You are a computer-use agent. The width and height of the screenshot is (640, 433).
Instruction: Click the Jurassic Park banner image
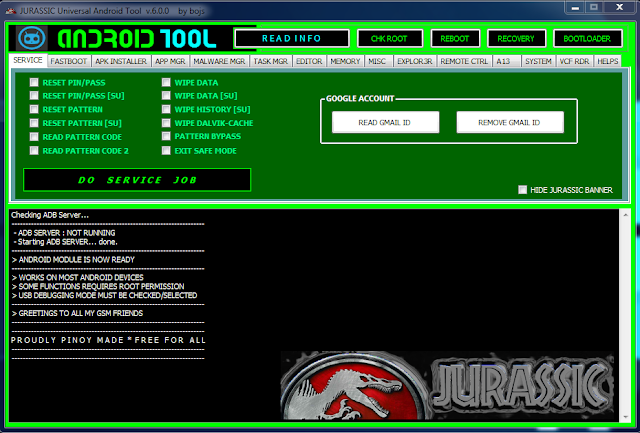tap(447, 385)
